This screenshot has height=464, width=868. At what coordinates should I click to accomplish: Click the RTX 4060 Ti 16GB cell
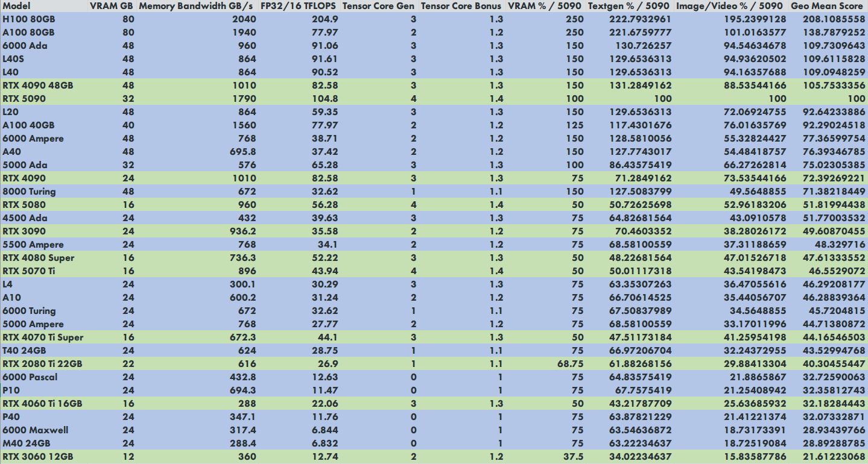[42, 404]
